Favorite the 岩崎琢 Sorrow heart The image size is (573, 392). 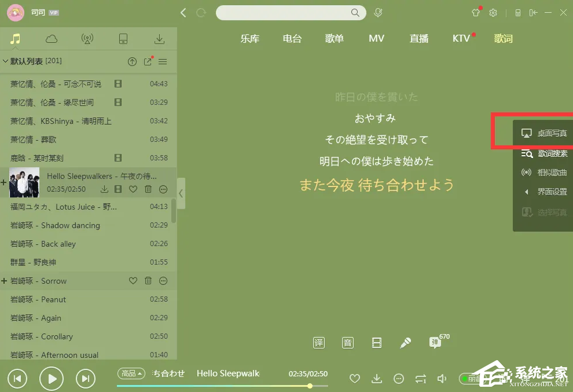click(x=133, y=280)
